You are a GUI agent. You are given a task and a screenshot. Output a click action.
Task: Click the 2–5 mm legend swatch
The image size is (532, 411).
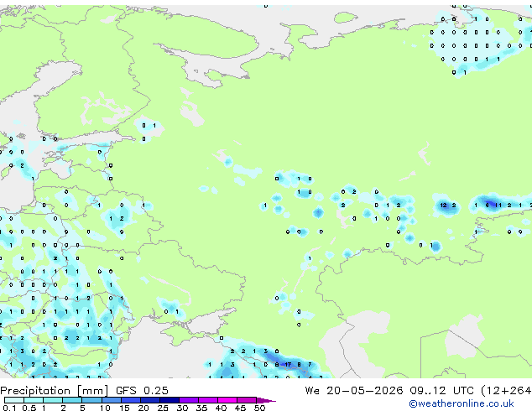(x=72, y=400)
